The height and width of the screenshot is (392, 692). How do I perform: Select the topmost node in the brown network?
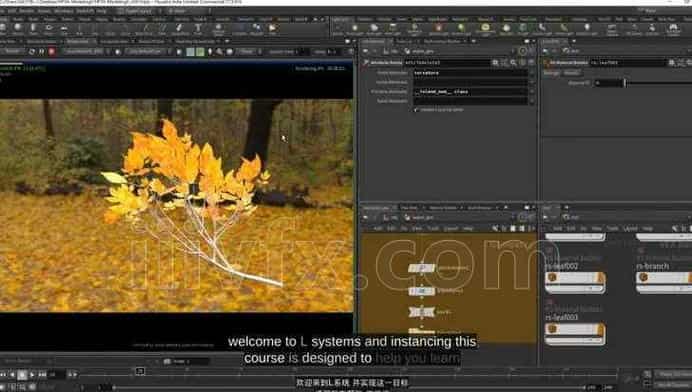coord(421,268)
